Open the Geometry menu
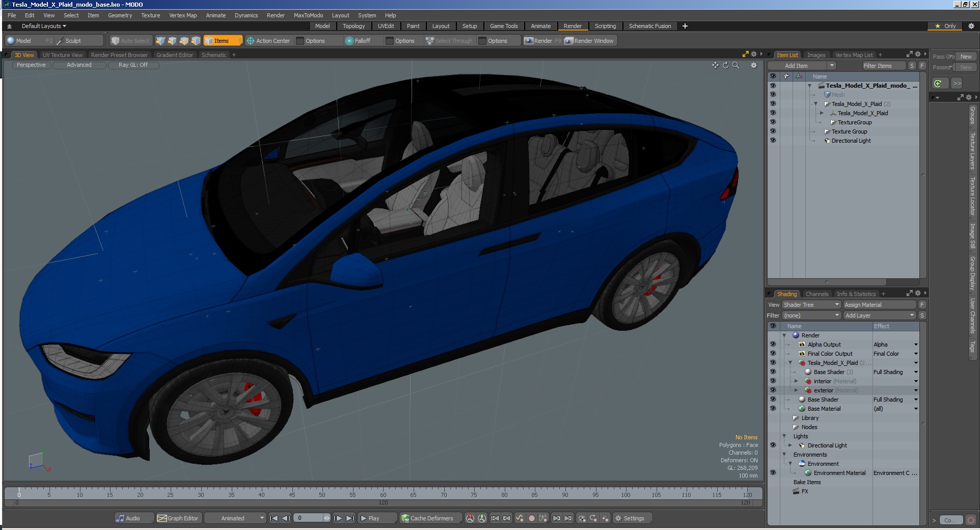The image size is (980, 530). (x=120, y=15)
